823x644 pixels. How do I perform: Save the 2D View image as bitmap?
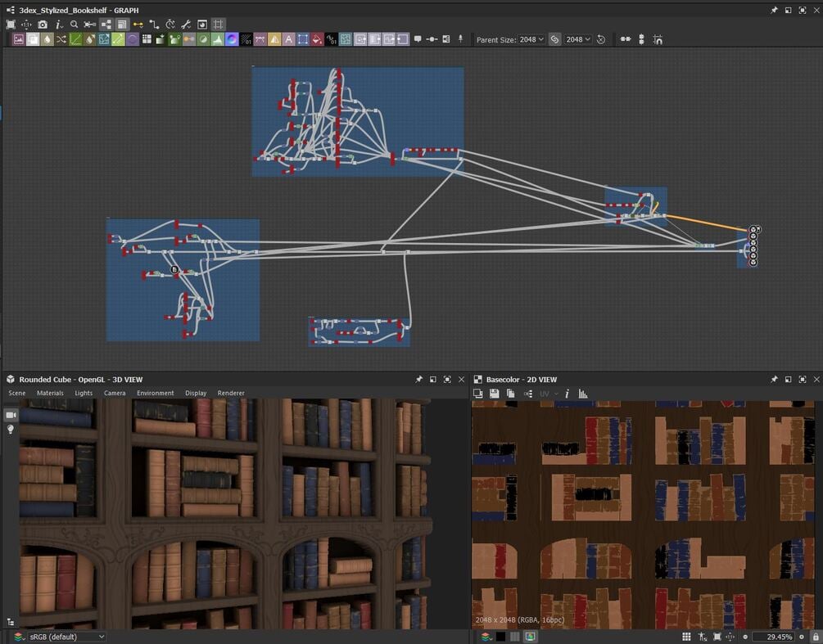[494, 394]
